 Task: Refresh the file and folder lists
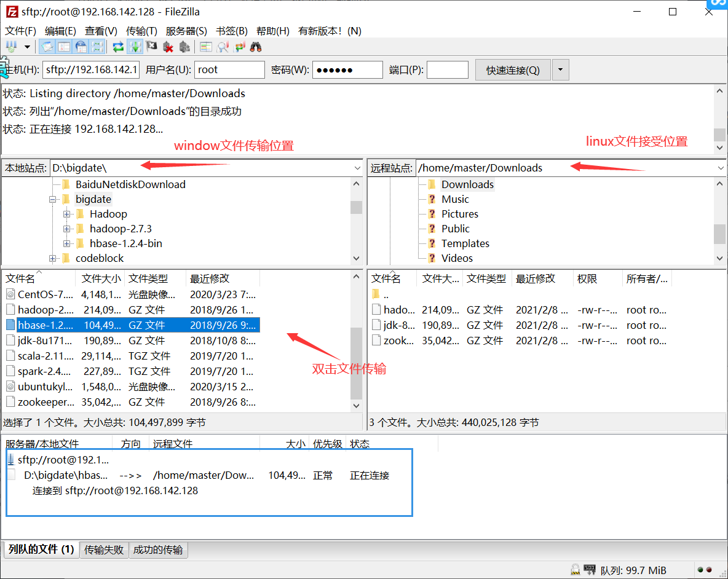point(119,47)
